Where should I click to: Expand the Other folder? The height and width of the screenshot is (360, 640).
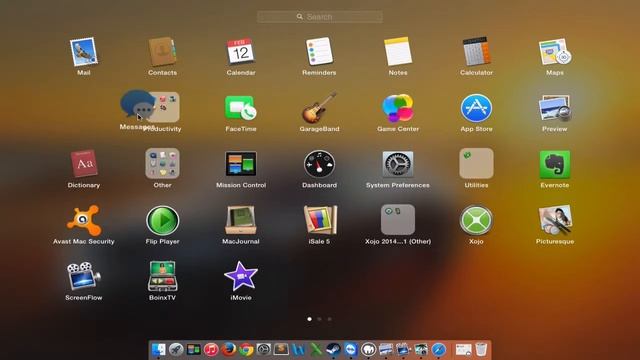pos(162,164)
